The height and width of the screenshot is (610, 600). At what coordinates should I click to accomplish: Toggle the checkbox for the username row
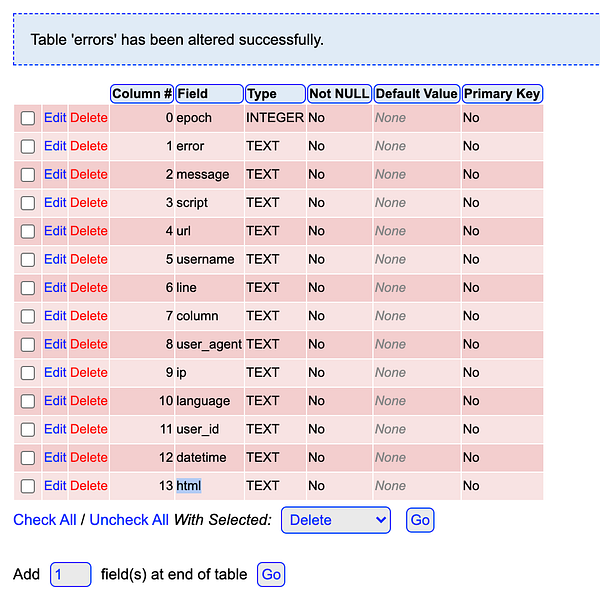28,259
